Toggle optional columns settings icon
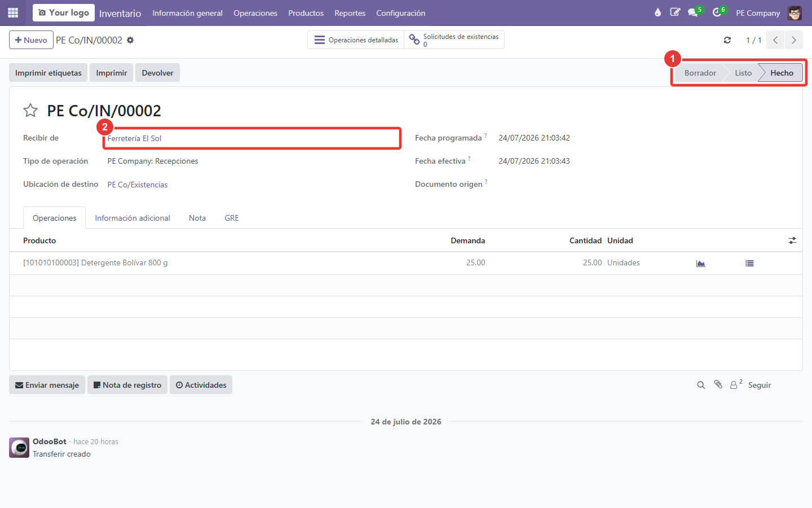This screenshot has width=812, height=508. (x=792, y=240)
